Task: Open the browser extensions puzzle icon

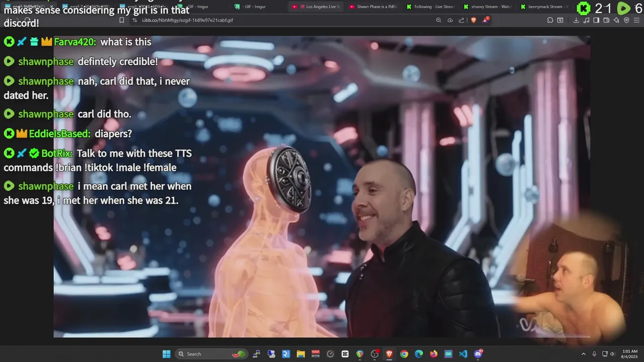Action: pos(550,20)
